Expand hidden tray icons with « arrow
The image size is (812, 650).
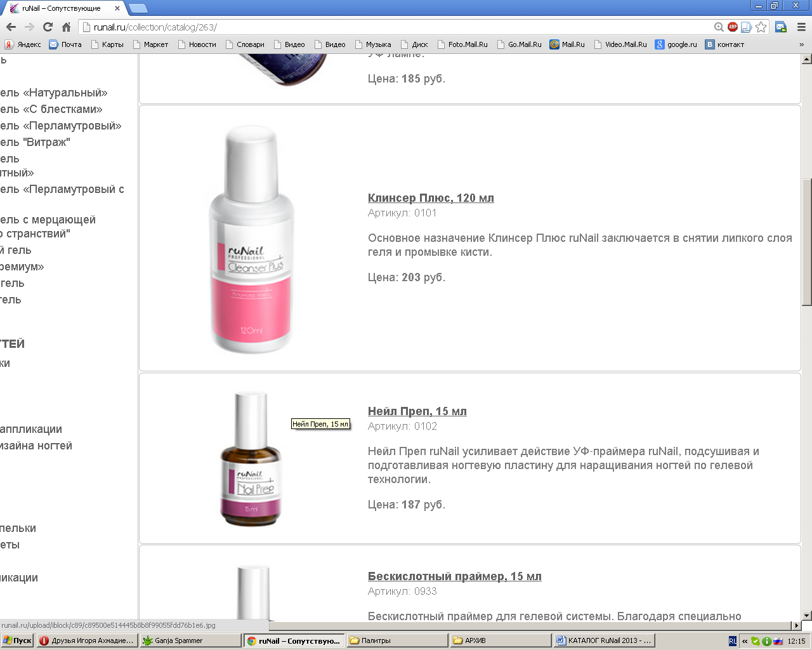pyautogui.click(x=745, y=641)
